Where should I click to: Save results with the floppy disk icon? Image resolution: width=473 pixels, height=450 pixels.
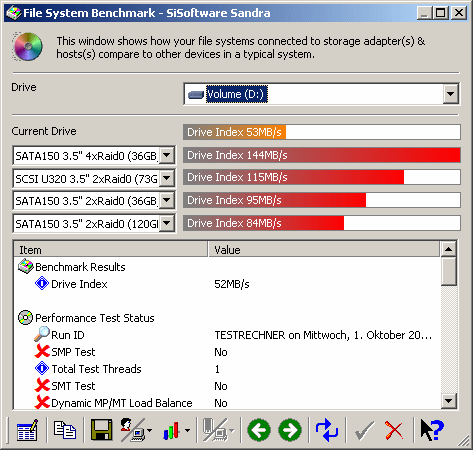coord(102,430)
